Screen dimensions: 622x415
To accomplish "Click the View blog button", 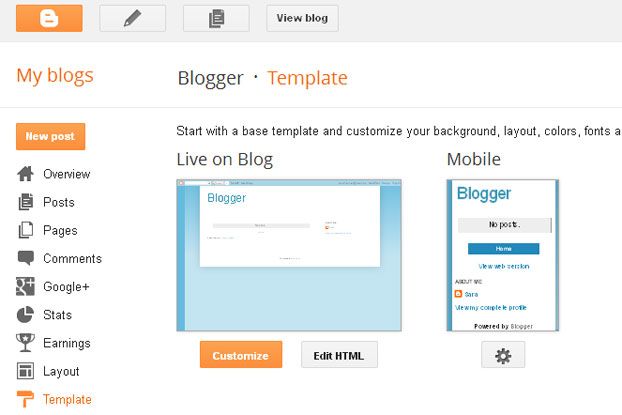I will (302, 18).
